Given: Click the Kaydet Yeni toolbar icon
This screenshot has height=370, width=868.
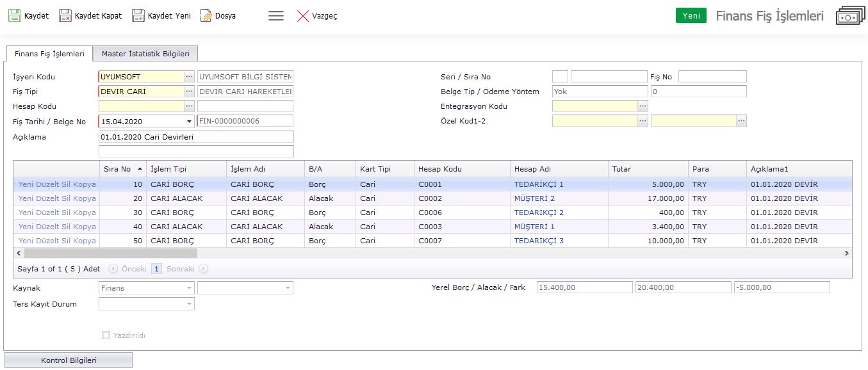Looking at the screenshot, I should [138, 16].
